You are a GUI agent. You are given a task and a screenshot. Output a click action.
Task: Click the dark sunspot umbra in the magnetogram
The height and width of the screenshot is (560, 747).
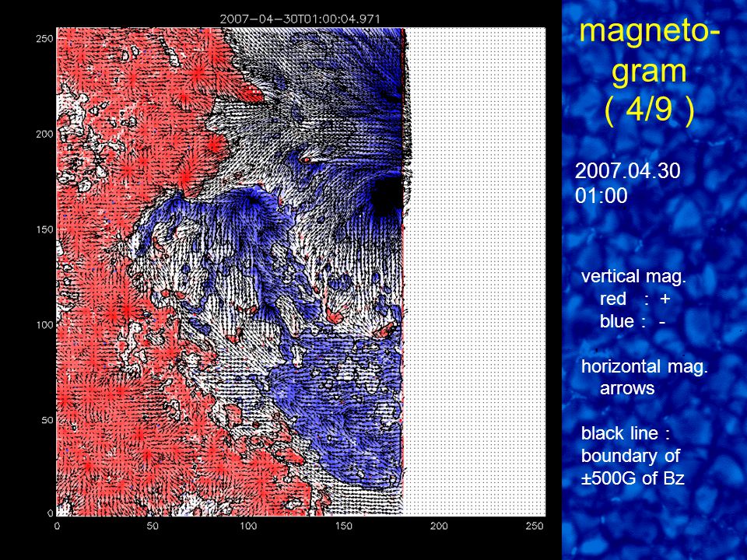(x=387, y=194)
